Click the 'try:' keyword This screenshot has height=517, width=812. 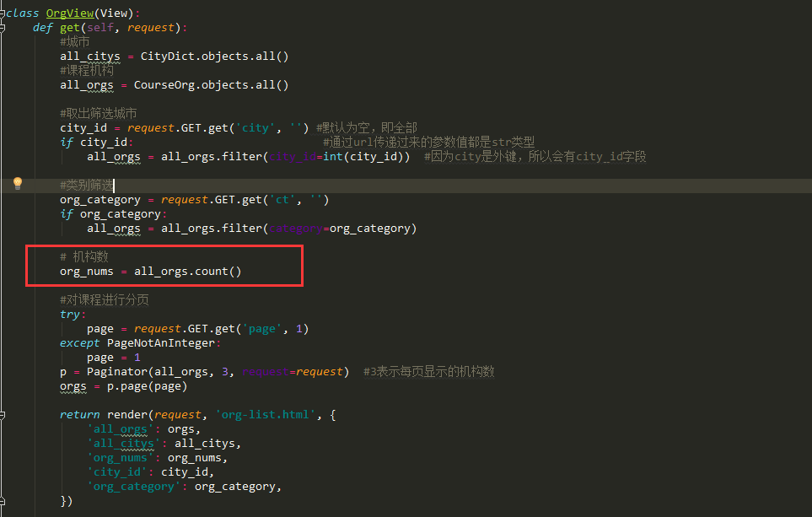click(x=73, y=315)
